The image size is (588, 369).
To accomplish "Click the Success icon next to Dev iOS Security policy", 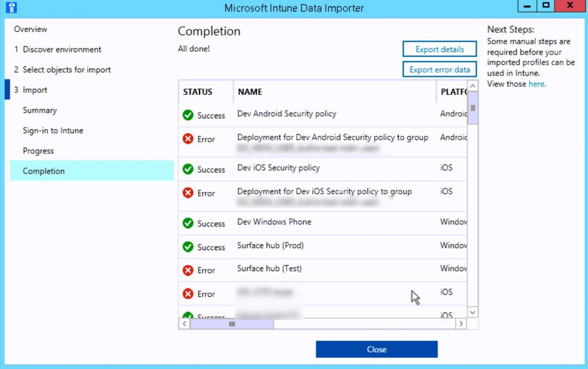I will click(188, 169).
